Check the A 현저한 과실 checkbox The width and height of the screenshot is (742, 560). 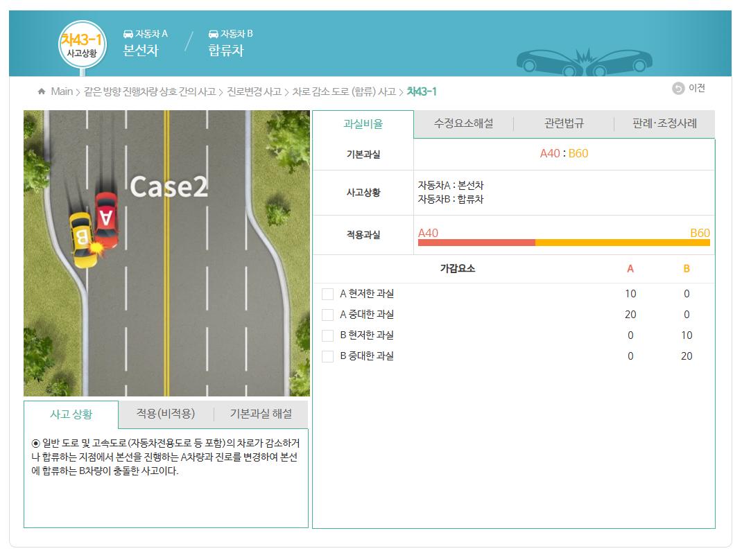tap(328, 294)
